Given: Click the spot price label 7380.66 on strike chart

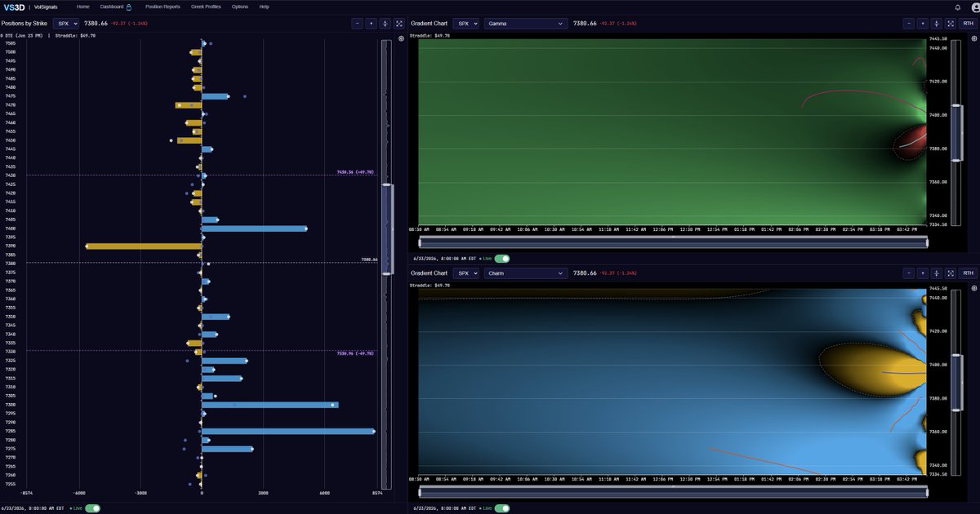Looking at the screenshot, I should click(369, 259).
